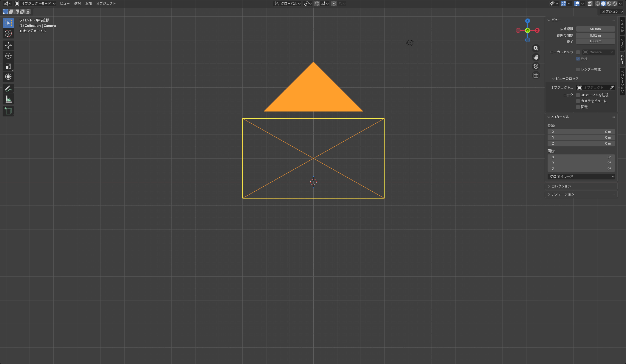Toggle the 外枠 checkbox
This screenshot has width=626, height=364.
point(578,59)
